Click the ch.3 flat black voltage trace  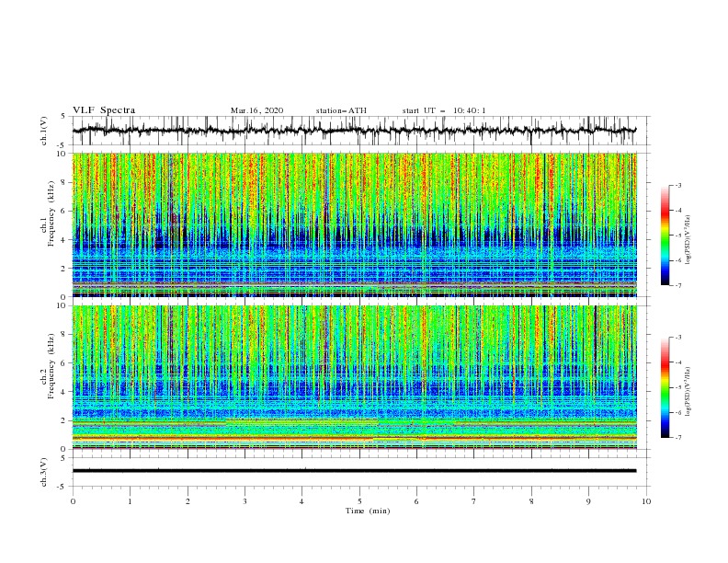[354, 471]
